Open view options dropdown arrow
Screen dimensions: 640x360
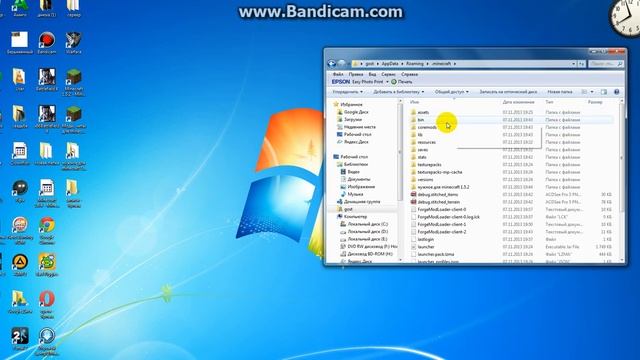tap(592, 92)
